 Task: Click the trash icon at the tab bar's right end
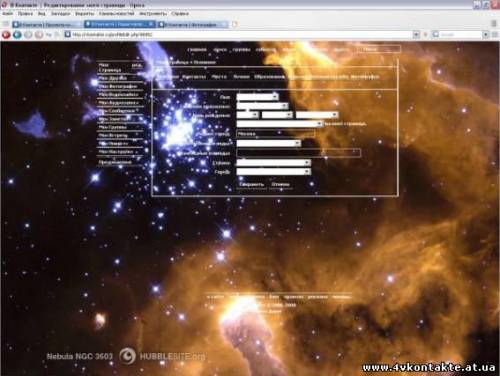click(x=494, y=24)
